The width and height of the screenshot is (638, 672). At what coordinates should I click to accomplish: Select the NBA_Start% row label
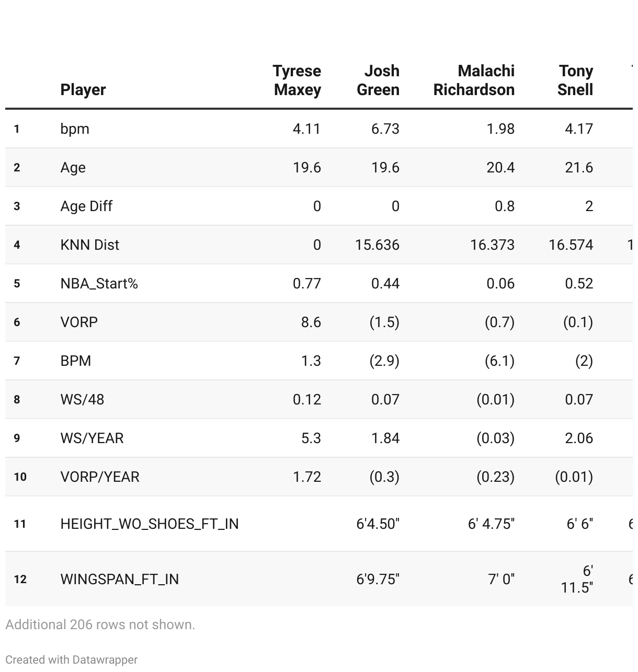[99, 284]
